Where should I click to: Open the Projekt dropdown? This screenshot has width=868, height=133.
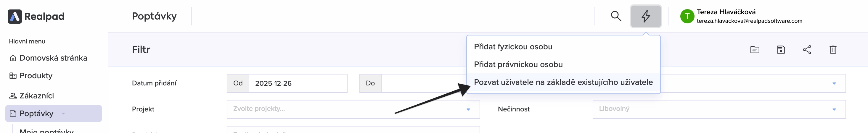[x=353, y=109]
